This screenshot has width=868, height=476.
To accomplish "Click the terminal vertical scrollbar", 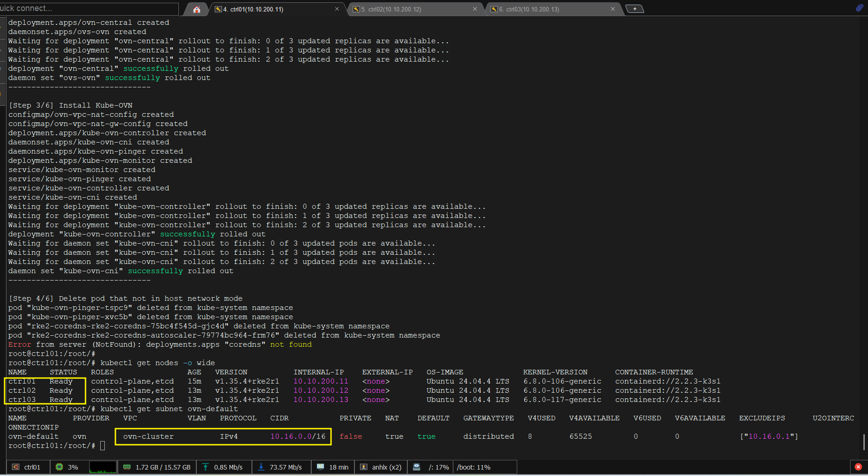I will [864, 442].
